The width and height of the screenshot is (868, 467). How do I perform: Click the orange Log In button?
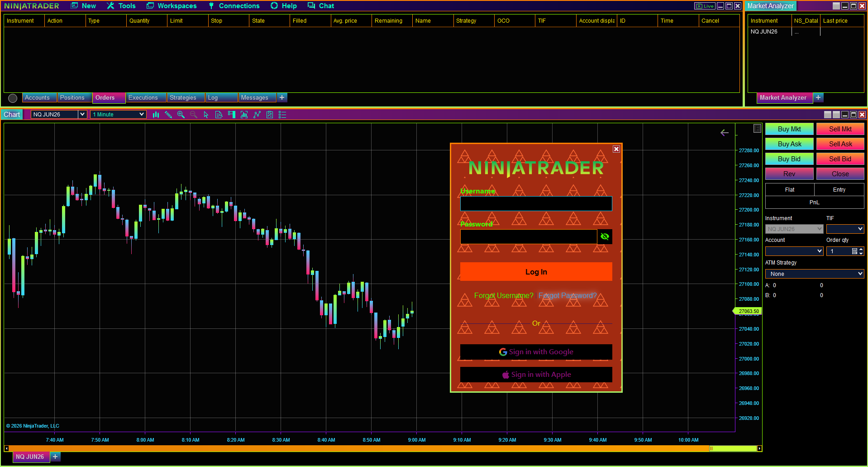536,272
